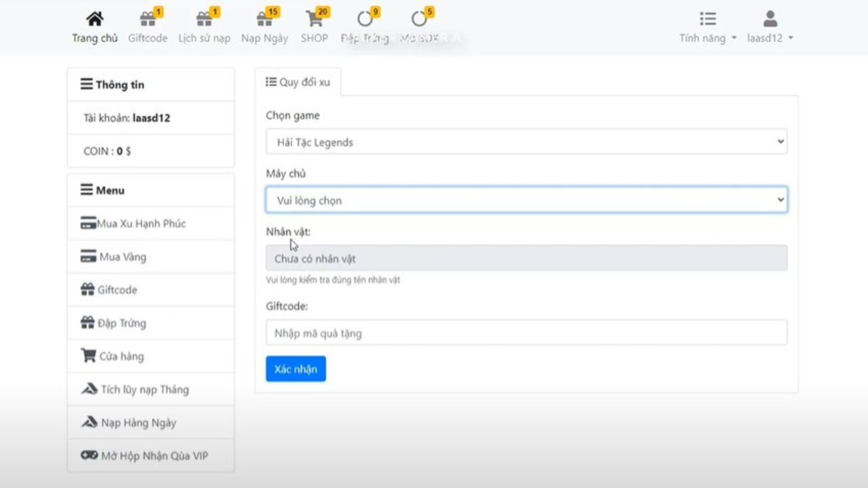Image resolution: width=868 pixels, height=488 pixels.
Task: Go to Cửa hàng in sidebar
Action: (x=121, y=357)
